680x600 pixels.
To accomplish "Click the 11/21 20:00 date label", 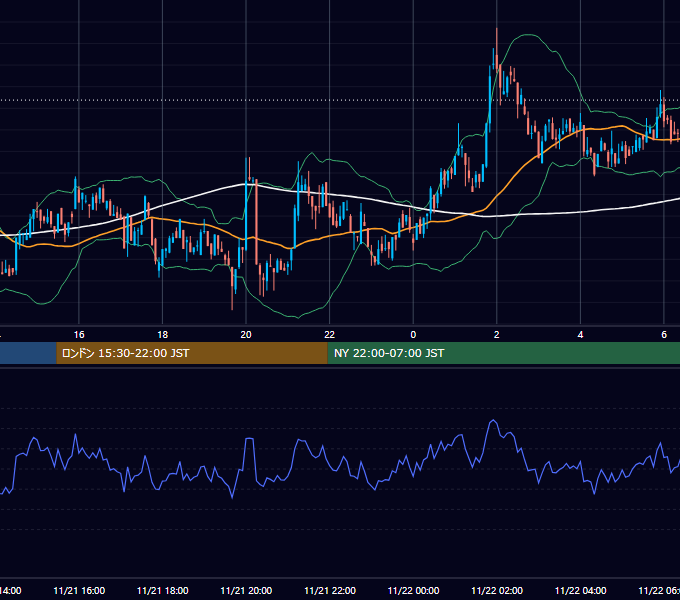I will [246, 591].
